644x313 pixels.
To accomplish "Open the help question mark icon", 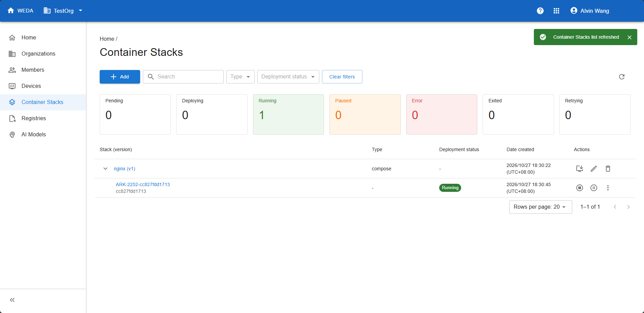I will point(540,11).
